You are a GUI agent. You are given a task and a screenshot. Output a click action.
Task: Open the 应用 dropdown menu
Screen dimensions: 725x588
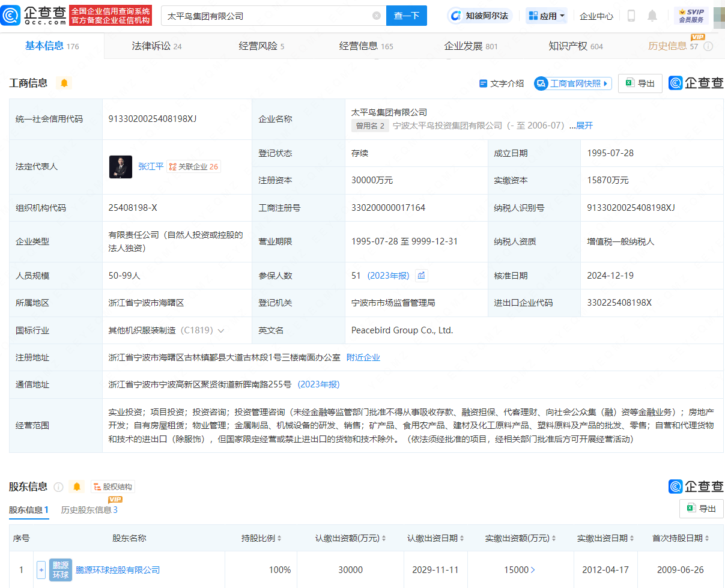(547, 16)
